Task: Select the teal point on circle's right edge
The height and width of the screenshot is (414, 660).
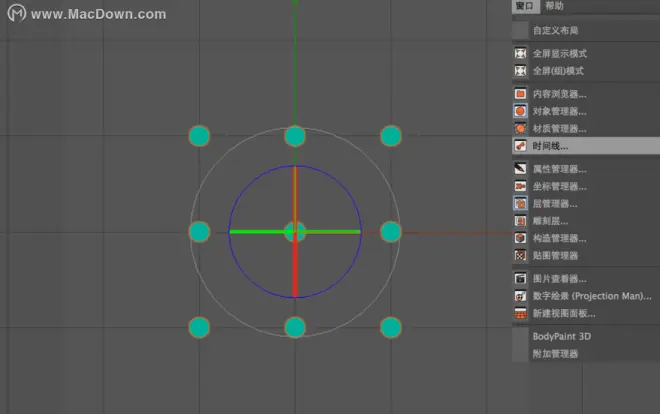Action: (x=391, y=232)
